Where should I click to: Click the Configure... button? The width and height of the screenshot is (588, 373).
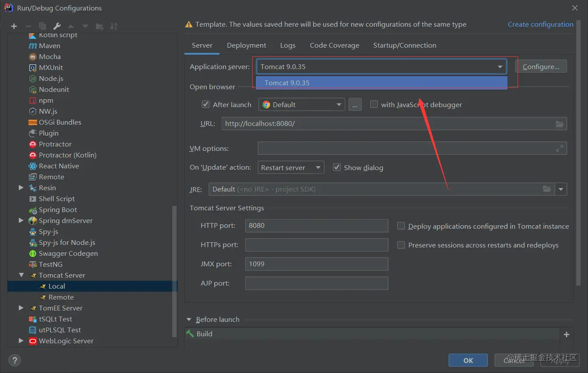541,66
